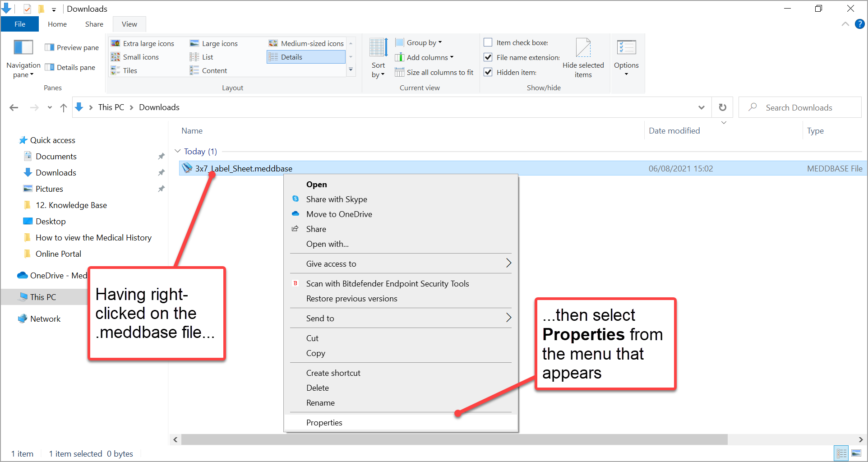Click the Type column header

tap(815, 131)
